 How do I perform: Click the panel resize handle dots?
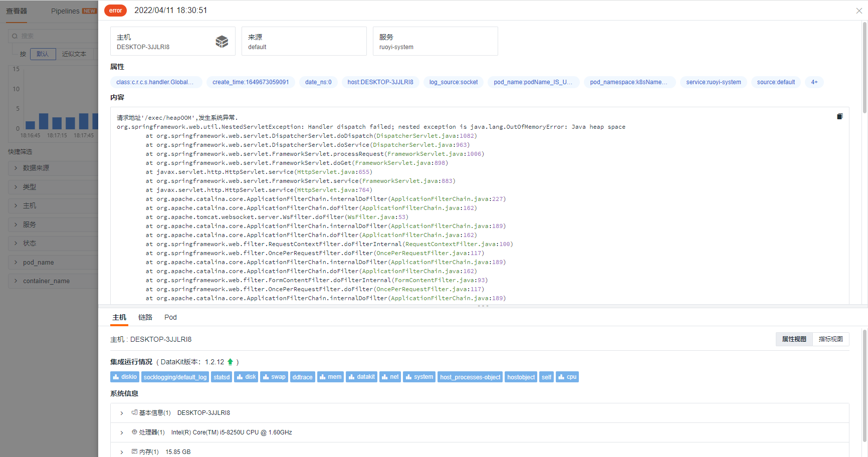click(483, 306)
